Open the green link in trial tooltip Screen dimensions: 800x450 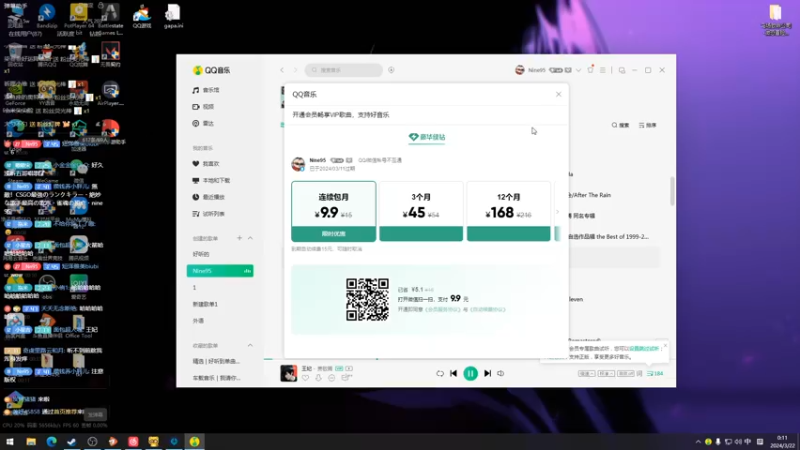644,348
